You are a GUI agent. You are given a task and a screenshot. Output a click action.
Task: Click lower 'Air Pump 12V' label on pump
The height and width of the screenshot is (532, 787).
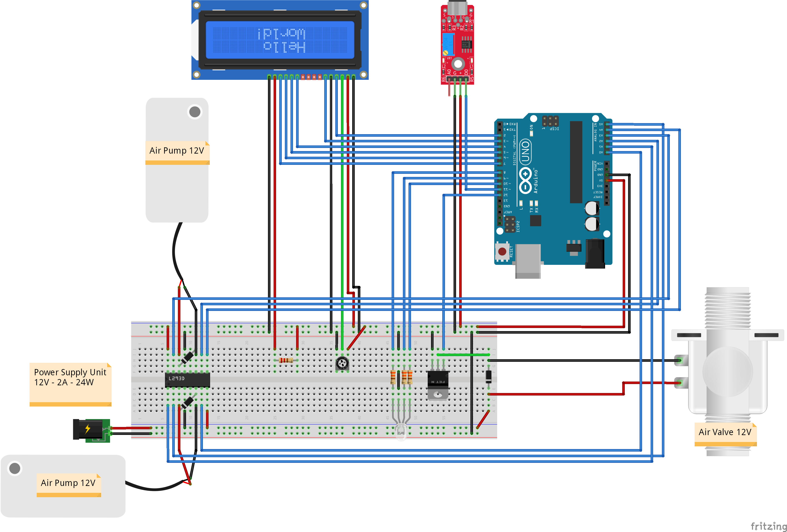pos(69,485)
